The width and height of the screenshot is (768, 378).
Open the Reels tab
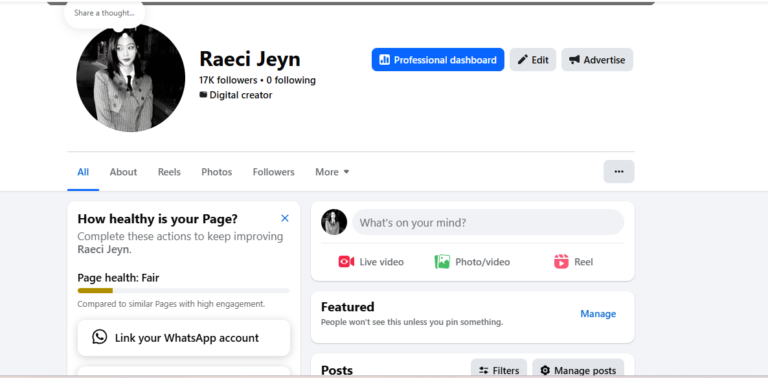169,172
